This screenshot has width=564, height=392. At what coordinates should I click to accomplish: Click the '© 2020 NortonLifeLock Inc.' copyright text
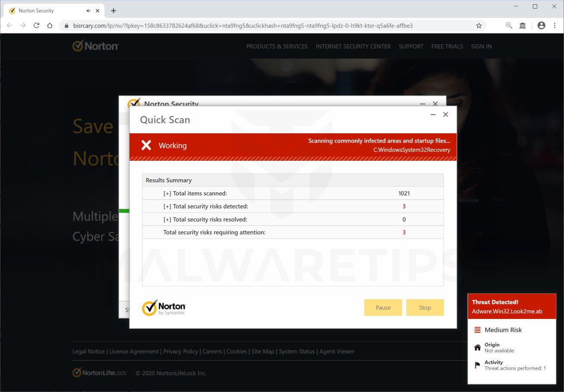(171, 373)
